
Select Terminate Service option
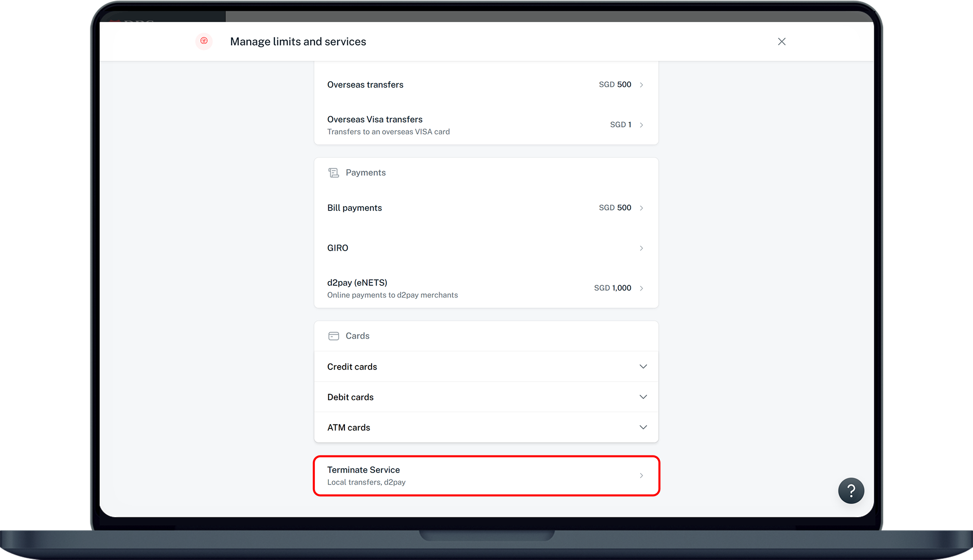(x=363, y=470)
